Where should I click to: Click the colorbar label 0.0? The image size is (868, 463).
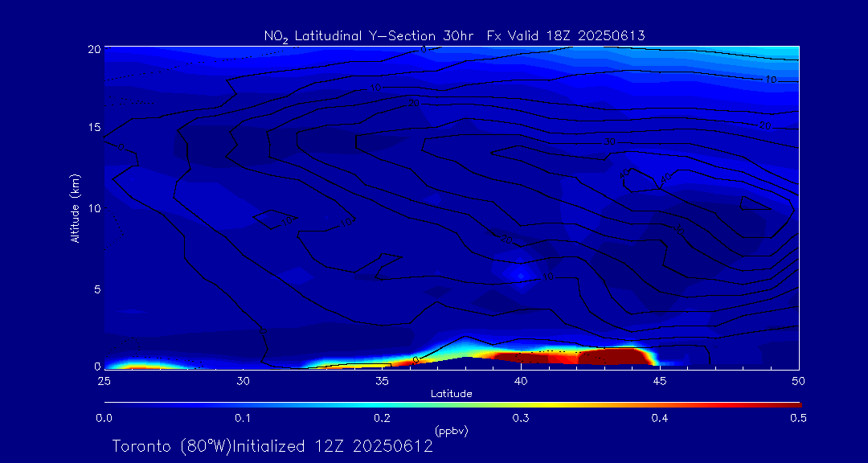[x=104, y=419]
